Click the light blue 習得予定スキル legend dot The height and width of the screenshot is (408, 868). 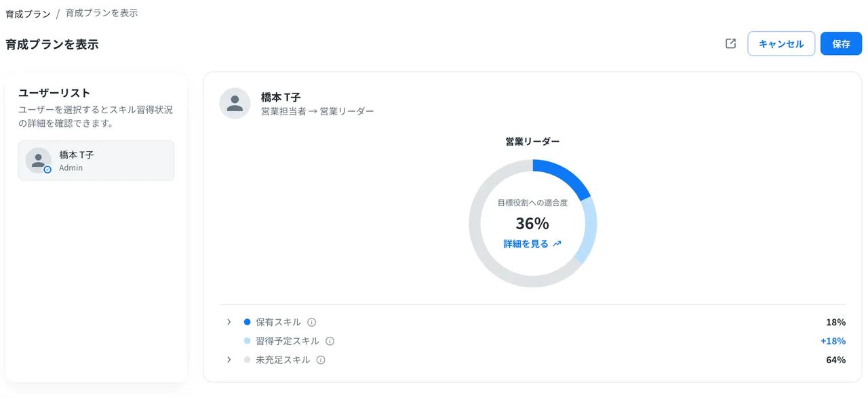247,341
